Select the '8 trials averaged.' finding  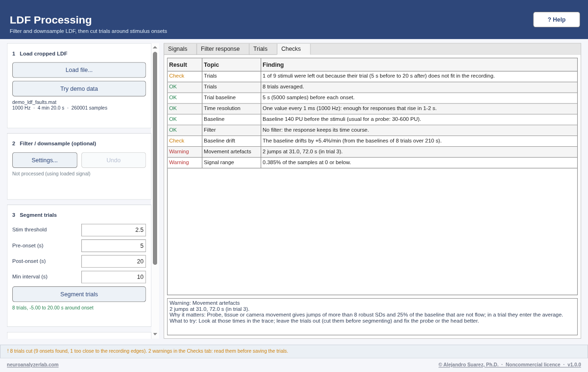click(x=283, y=87)
